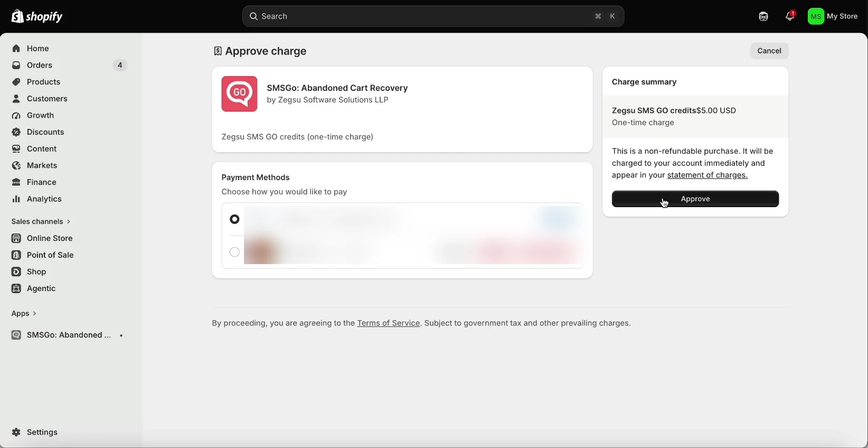Cancel the charge approval
Image resolution: width=868 pixels, height=448 pixels.
769,51
